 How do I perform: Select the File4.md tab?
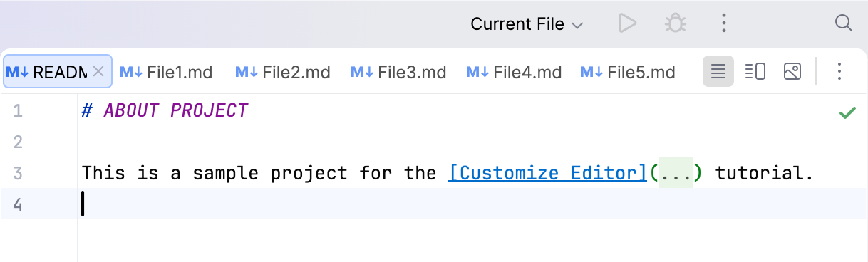click(513, 72)
